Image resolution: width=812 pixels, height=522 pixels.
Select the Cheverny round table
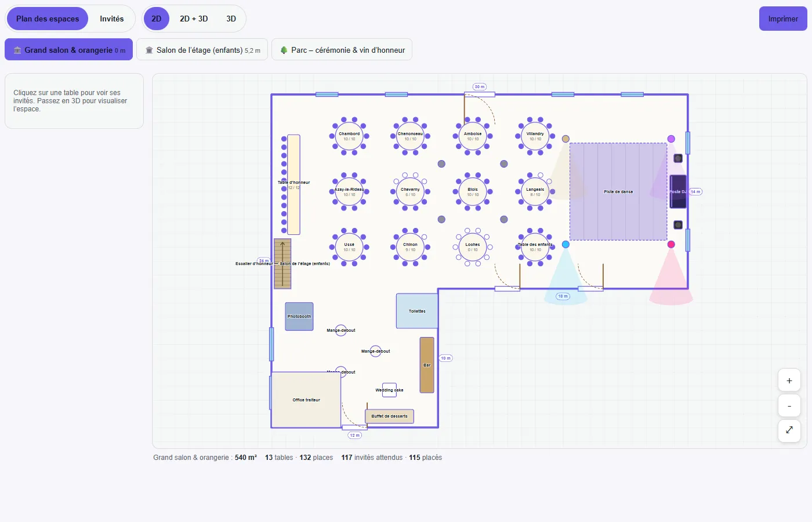click(x=410, y=192)
